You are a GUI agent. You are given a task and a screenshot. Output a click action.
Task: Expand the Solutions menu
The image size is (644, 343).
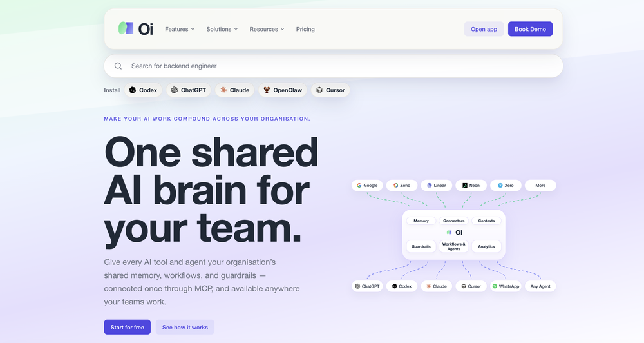tap(222, 29)
